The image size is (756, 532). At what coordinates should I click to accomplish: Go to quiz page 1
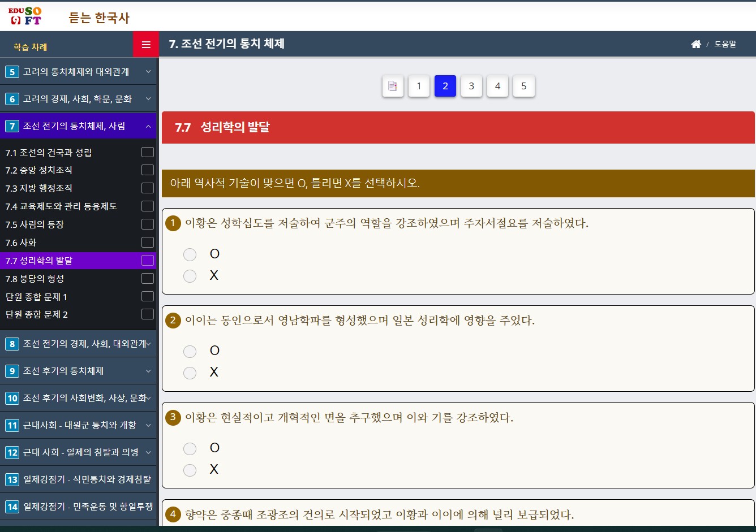[419, 86]
